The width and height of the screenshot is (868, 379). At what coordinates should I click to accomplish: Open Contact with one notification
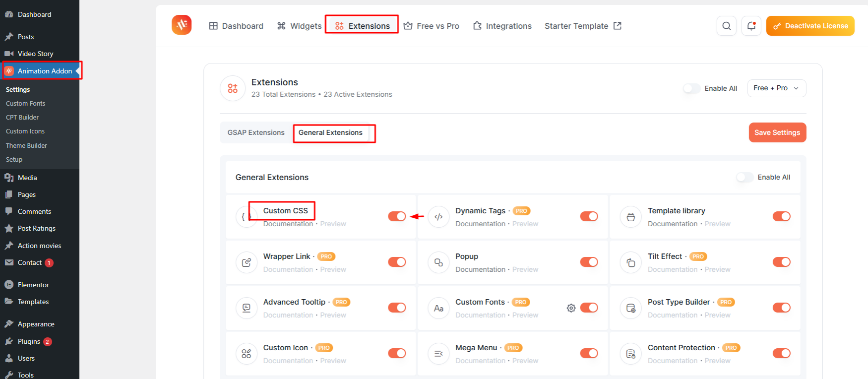(x=40, y=262)
